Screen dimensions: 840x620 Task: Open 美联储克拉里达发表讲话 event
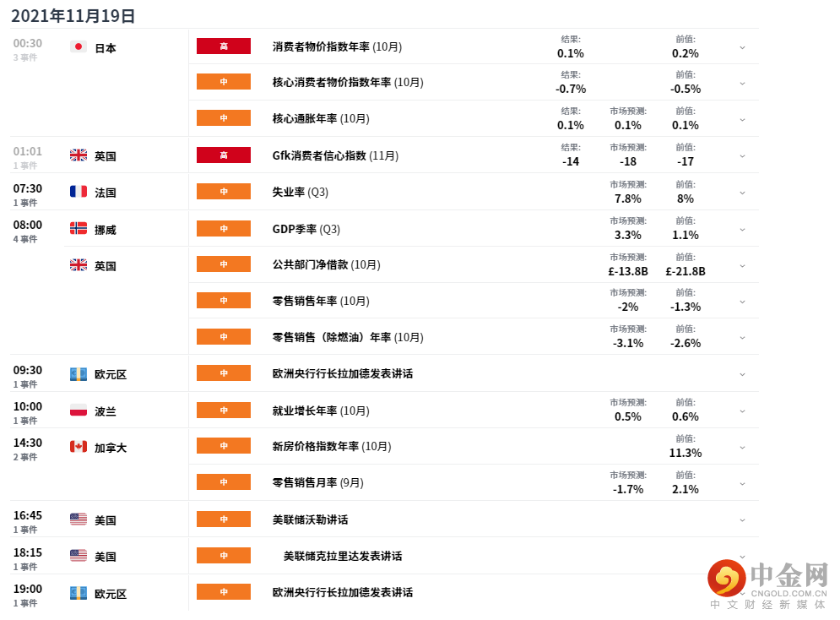[343, 557]
